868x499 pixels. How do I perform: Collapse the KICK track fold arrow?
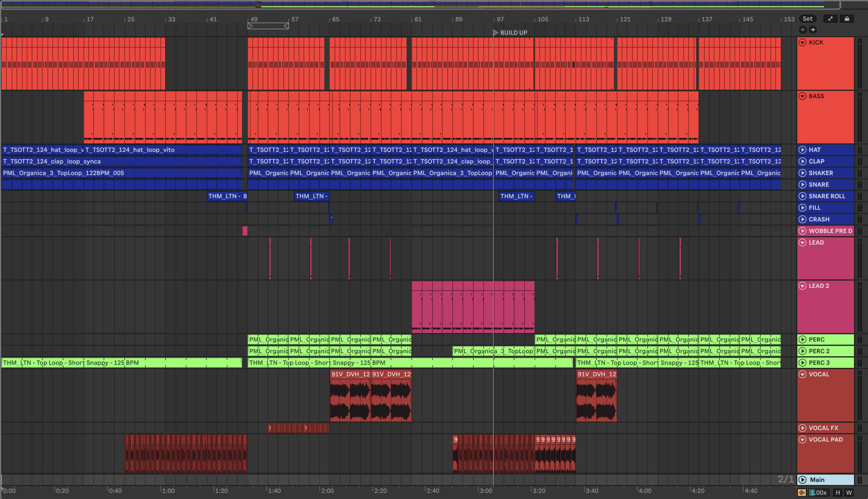[x=802, y=42]
